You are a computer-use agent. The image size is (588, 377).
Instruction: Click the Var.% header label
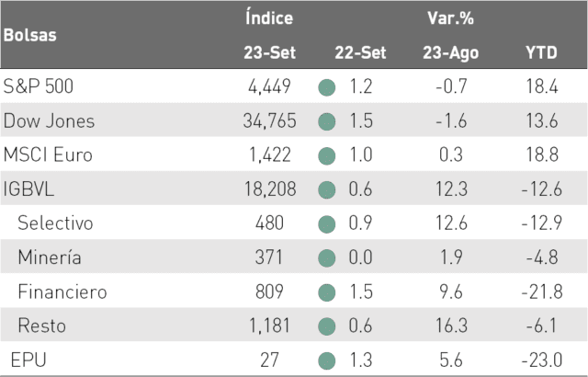point(450,17)
